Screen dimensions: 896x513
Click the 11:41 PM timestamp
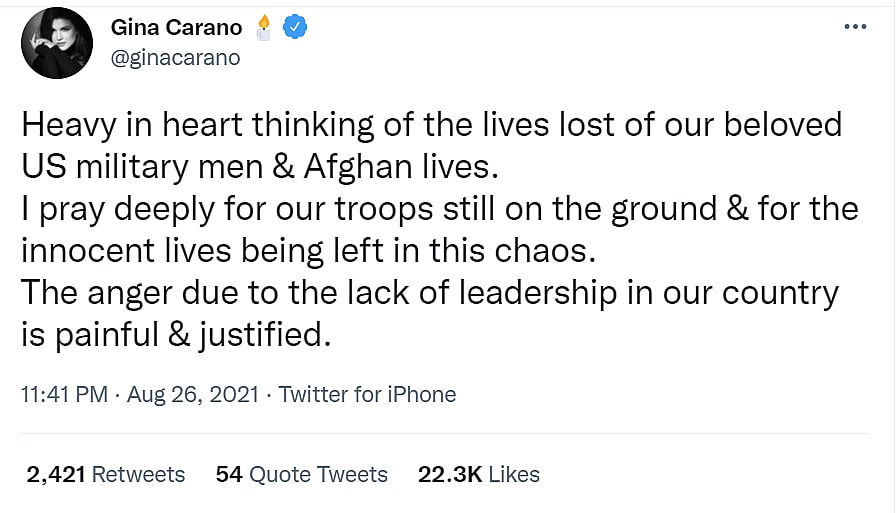(x=63, y=394)
